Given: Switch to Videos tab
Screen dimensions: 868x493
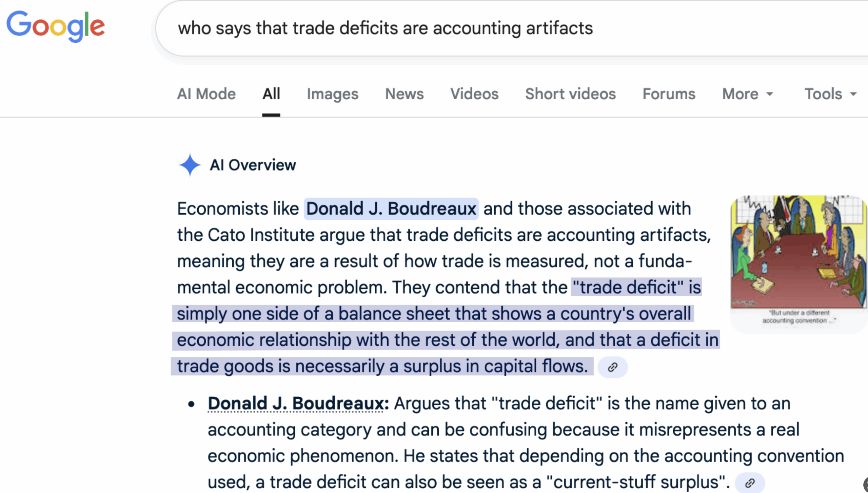Looking at the screenshot, I should coord(474,94).
